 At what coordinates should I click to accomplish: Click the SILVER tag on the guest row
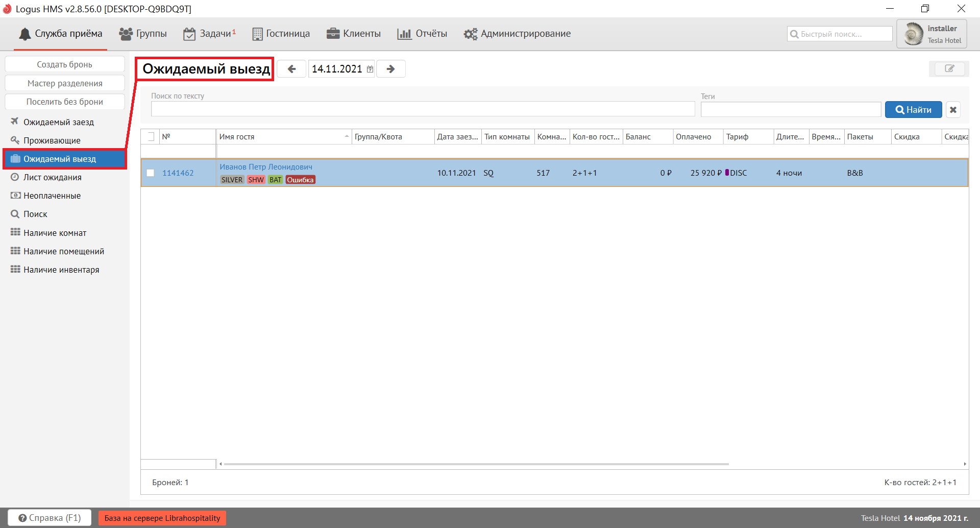(232, 180)
